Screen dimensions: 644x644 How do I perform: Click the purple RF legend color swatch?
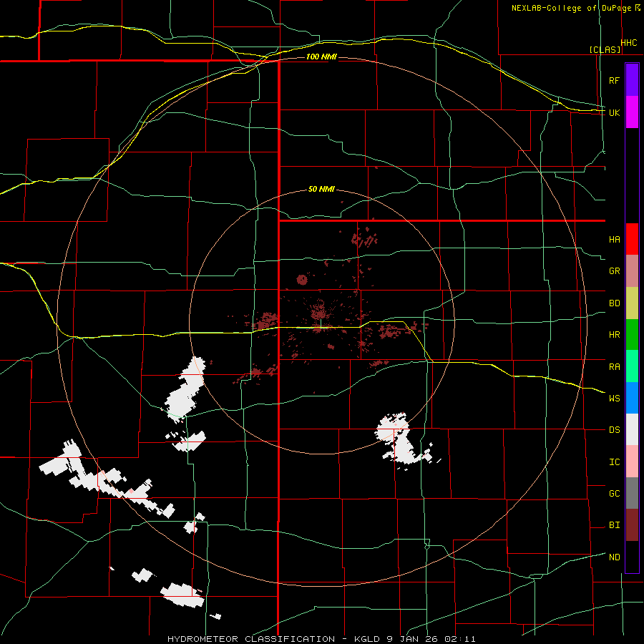[632, 80]
